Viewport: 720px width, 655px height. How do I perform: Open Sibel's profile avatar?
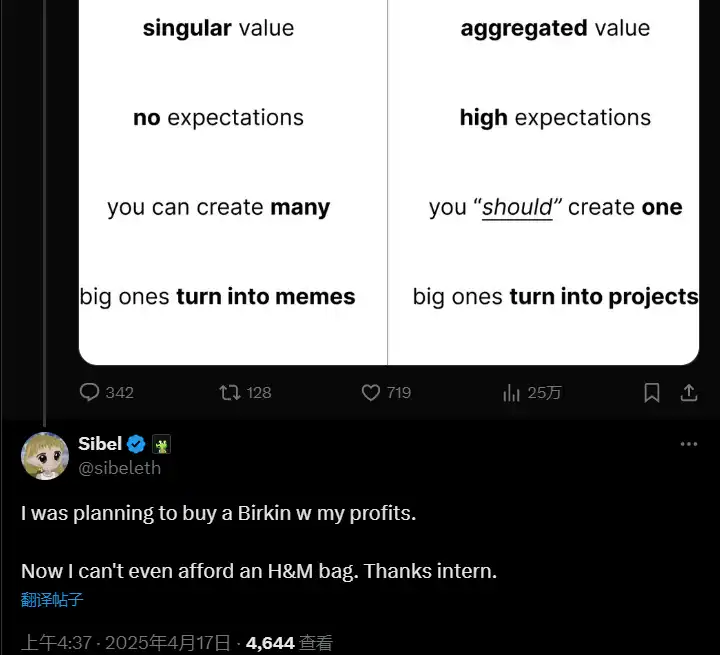(45, 456)
